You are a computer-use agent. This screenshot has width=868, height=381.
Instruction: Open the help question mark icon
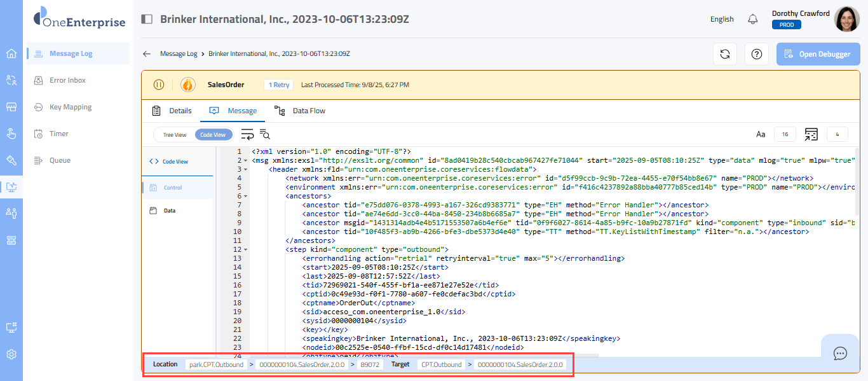point(756,54)
